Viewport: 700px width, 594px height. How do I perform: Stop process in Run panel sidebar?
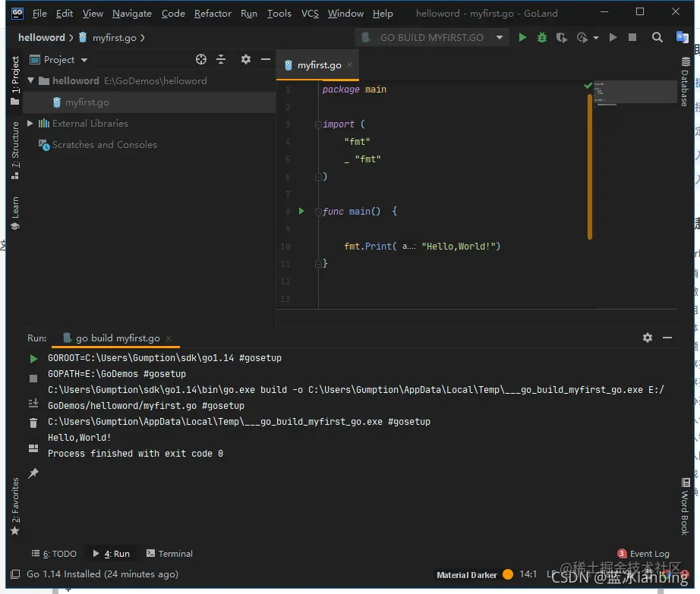pos(33,379)
